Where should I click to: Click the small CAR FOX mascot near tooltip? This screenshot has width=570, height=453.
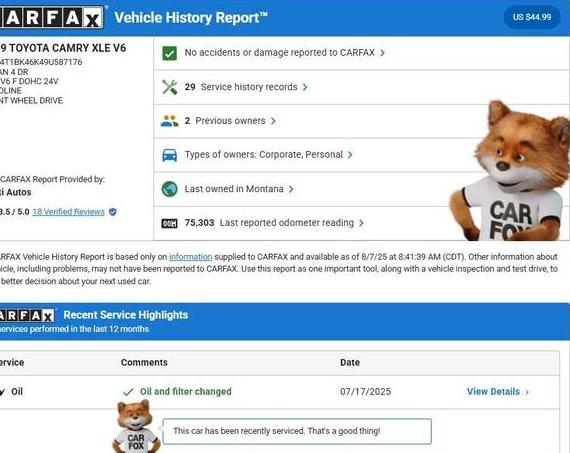click(x=136, y=426)
